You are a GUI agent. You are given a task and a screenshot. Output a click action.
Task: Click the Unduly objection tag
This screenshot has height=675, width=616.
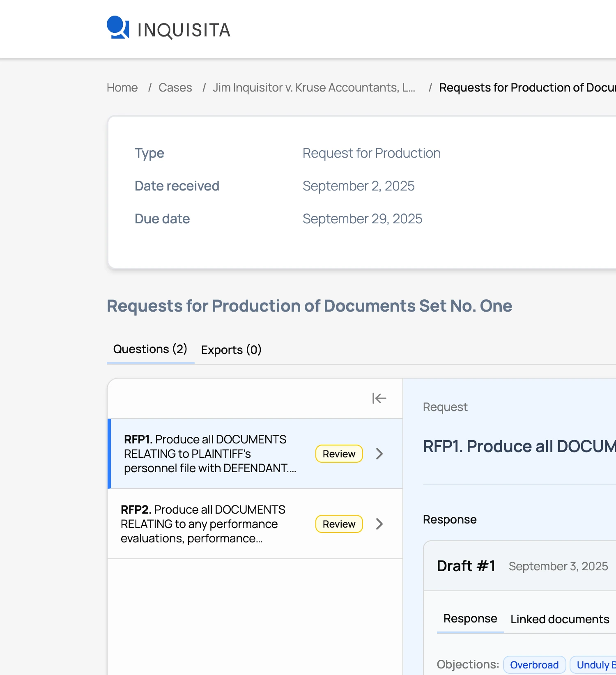[593, 665]
